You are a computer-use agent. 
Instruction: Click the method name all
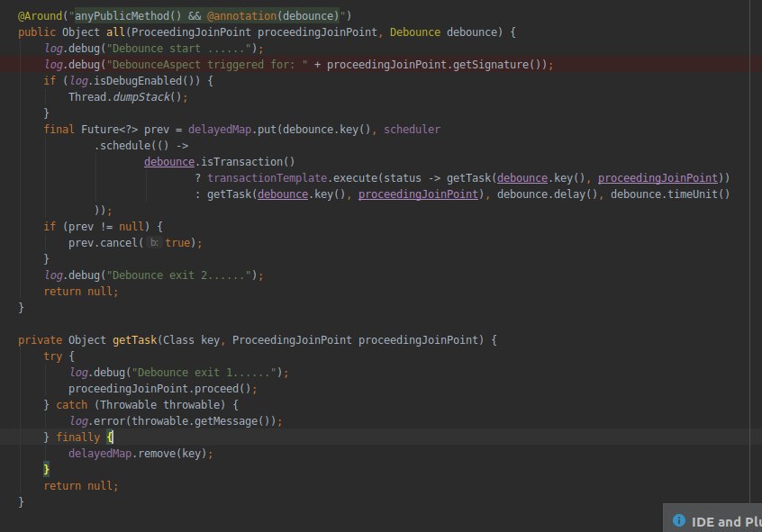pyautogui.click(x=115, y=32)
